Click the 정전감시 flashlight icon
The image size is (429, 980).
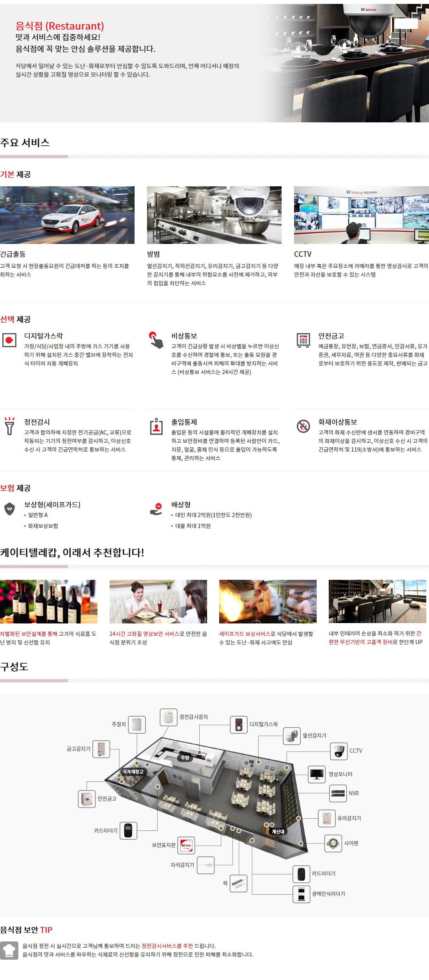9,426
